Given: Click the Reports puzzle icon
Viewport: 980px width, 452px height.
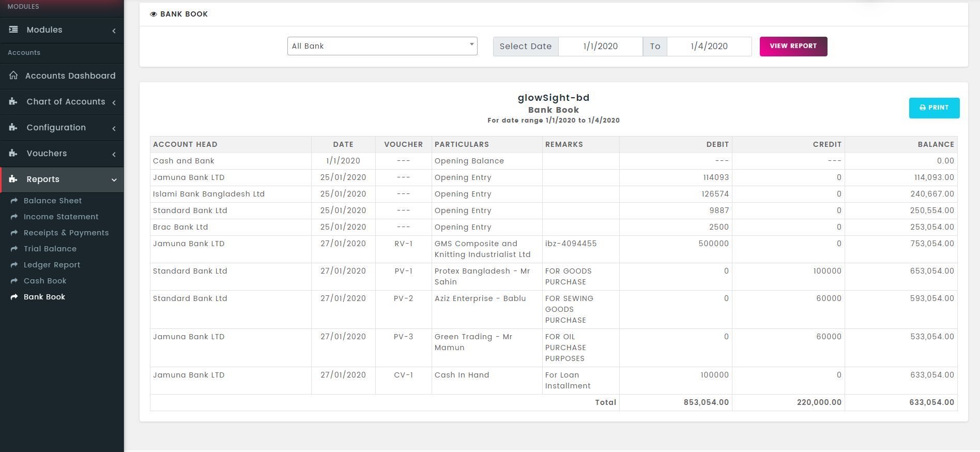Looking at the screenshot, I should coord(13,179).
